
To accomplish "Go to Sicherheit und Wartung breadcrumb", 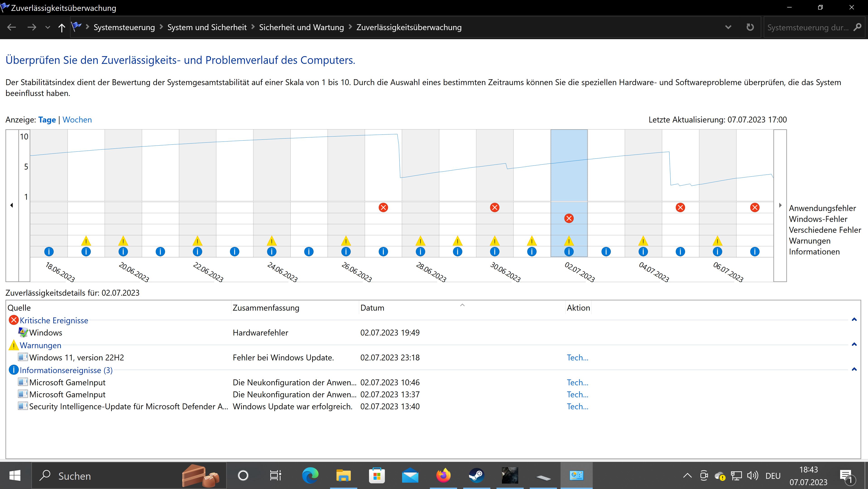I will coord(301,27).
